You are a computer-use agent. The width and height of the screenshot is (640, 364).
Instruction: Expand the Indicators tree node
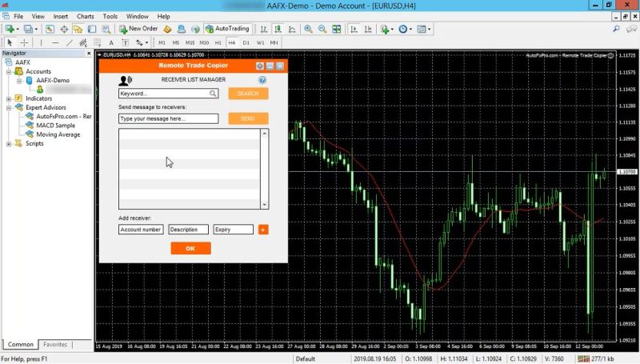[x=9, y=98]
